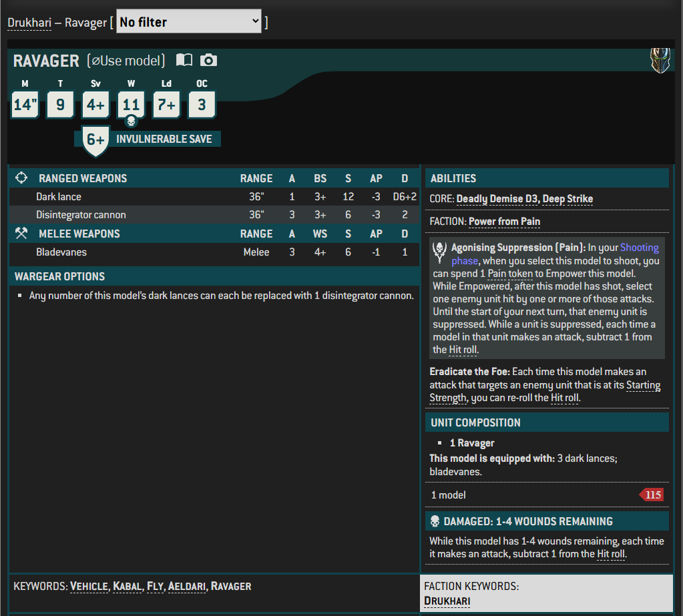The image size is (683, 616).
Task: Select the 6+ invulnerable save shield
Action: [x=95, y=140]
